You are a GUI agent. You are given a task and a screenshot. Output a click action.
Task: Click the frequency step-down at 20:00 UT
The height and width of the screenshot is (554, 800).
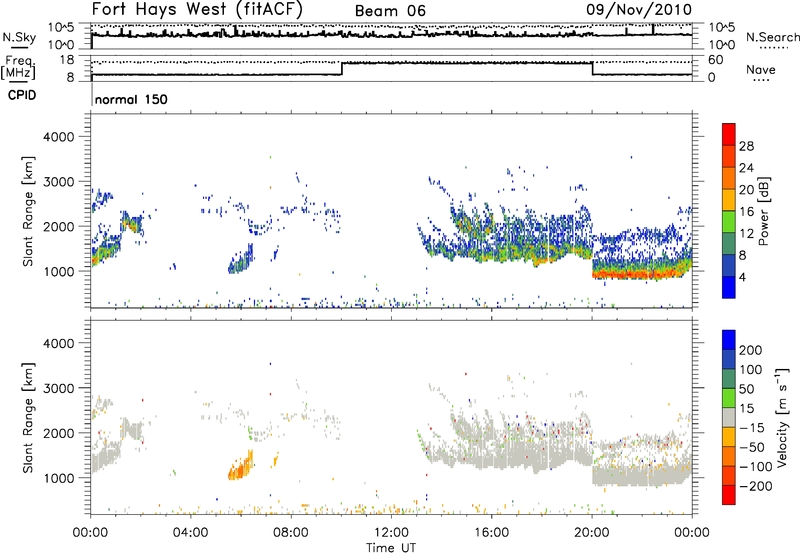point(592,69)
